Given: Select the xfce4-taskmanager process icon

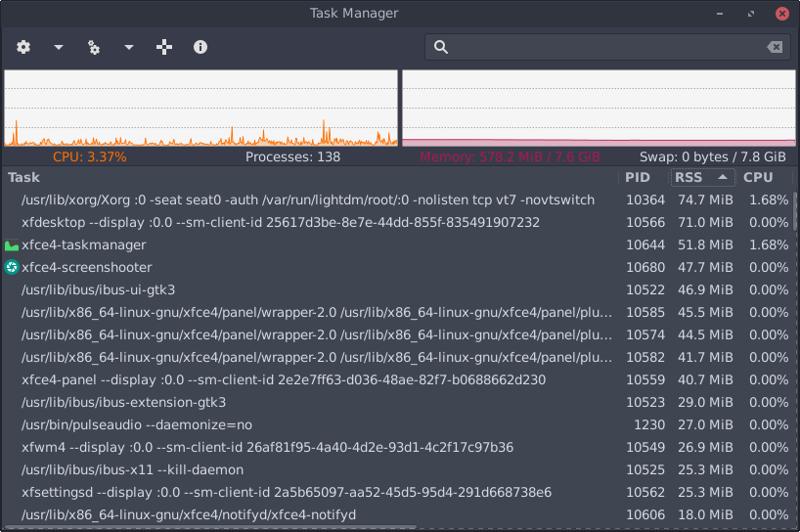Looking at the screenshot, I should coord(12,245).
